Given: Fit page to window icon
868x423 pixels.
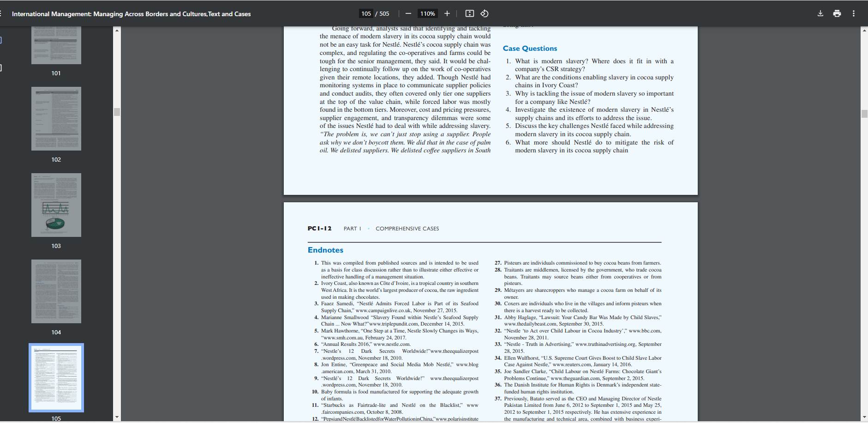Looking at the screenshot, I should [470, 13].
